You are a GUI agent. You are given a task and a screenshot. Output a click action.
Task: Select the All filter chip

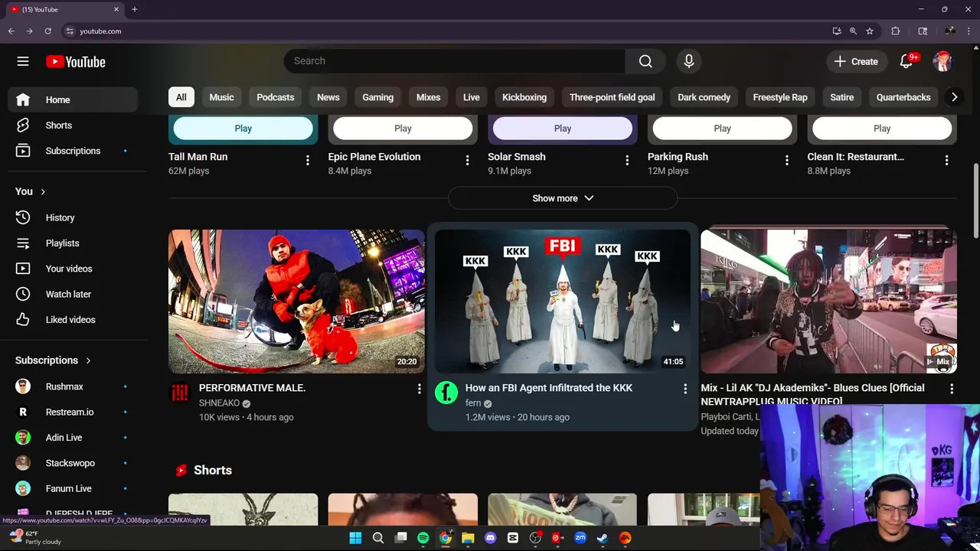181,97
